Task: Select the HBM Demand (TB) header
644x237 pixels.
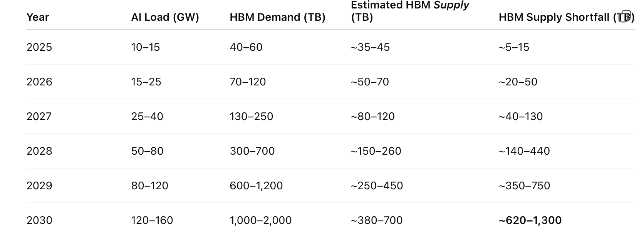Action: tap(277, 17)
